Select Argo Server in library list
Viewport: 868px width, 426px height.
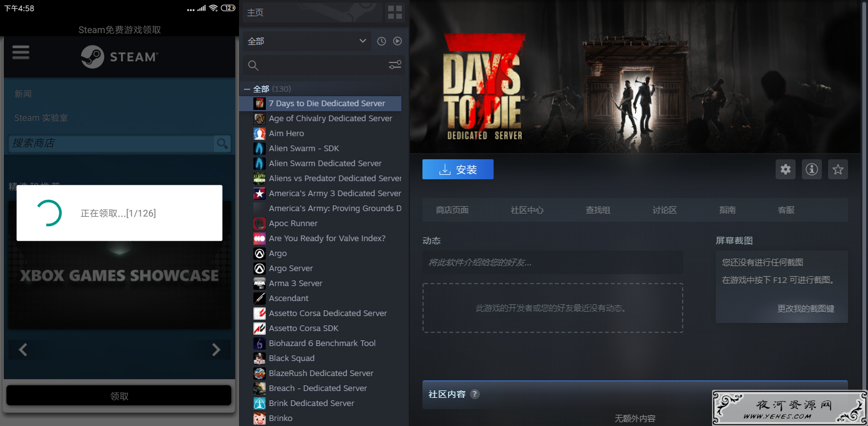point(291,269)
